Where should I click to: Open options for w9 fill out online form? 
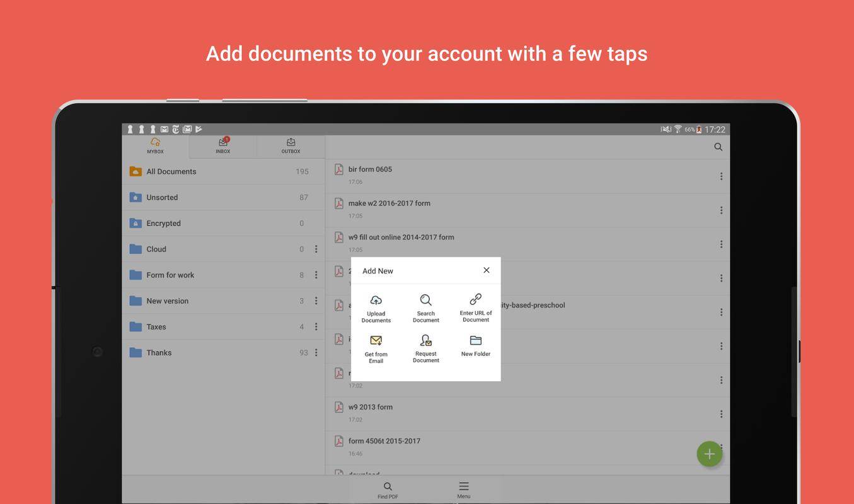pyautogui.click(x=721, y=244)
